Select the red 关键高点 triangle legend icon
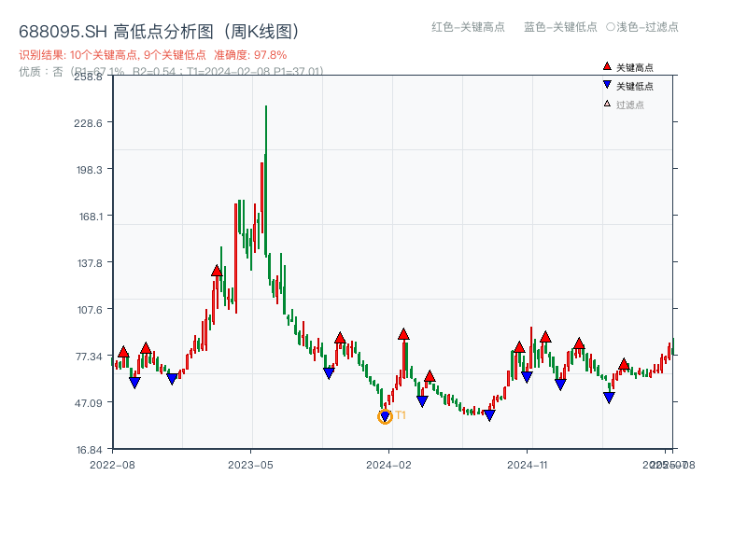This screenshot has width=747, height=560. tap(607, 66)
